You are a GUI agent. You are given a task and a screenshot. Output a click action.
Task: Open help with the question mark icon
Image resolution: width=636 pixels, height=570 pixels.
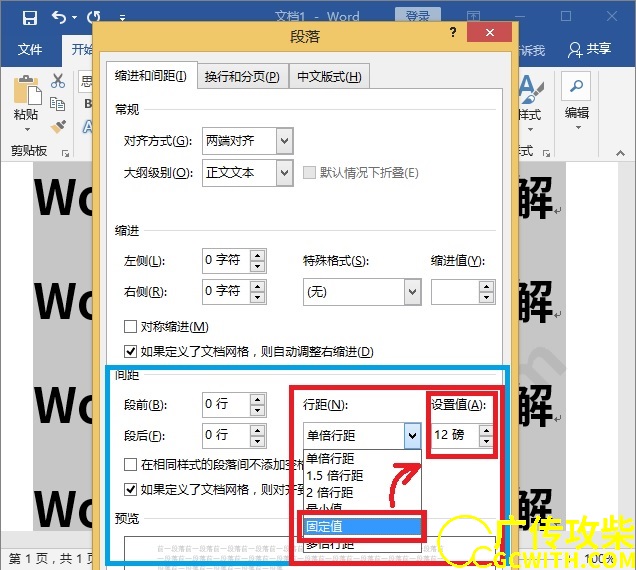[x=453, y=32]
